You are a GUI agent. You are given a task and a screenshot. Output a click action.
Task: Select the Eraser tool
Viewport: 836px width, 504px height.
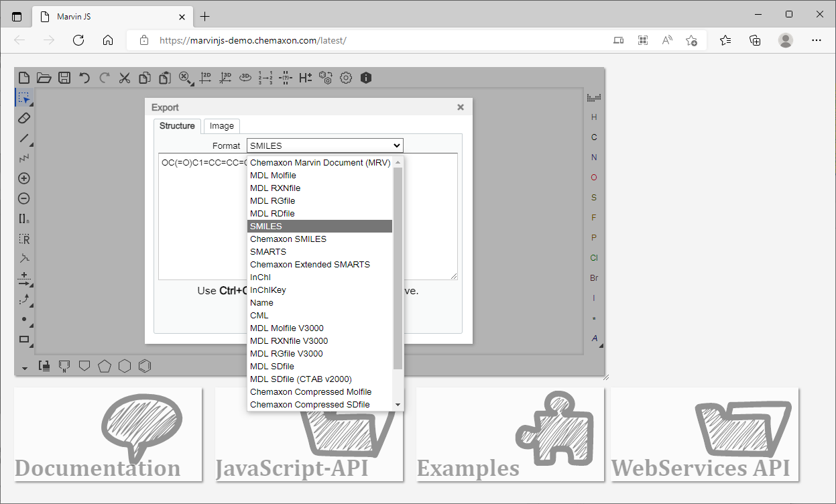[x=24, y=118]
